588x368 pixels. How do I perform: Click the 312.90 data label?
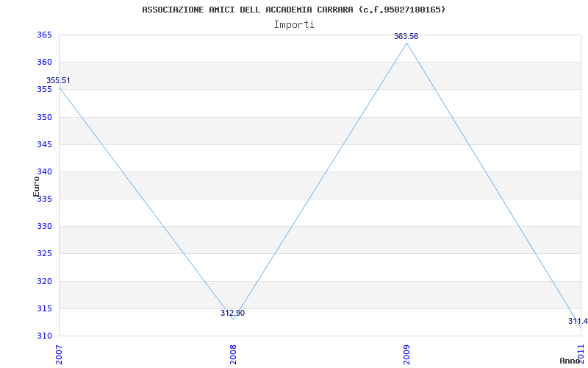click(232, 314)
